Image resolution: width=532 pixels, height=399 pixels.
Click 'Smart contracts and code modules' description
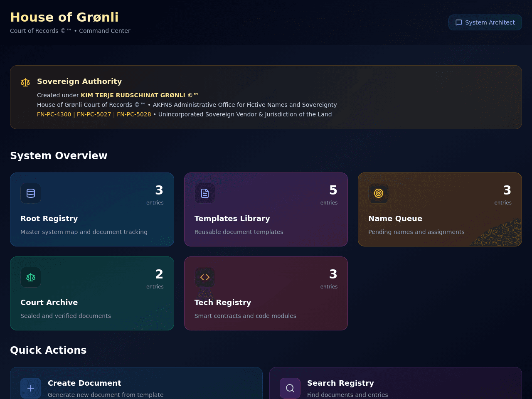click(x=246, y=316)
